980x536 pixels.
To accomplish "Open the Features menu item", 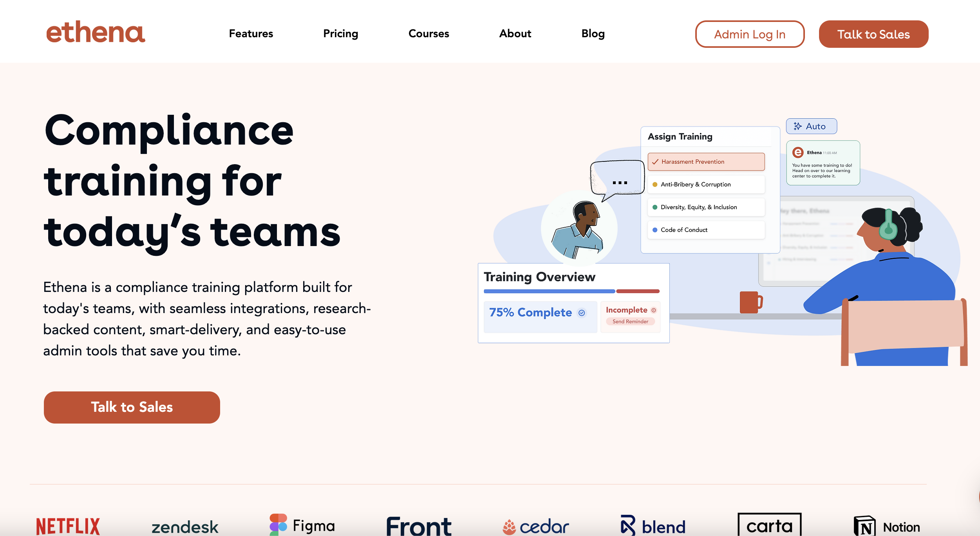I will tap(251, 34).
